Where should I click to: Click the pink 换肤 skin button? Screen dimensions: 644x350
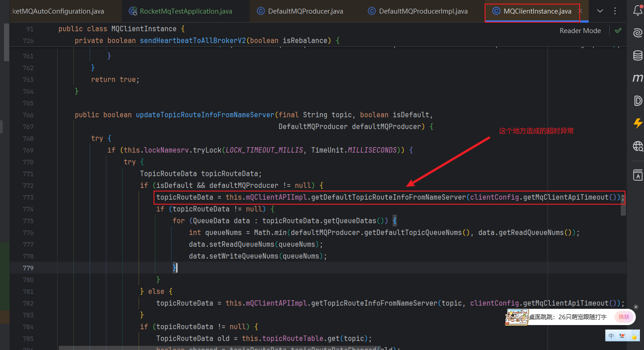(624, 317)
